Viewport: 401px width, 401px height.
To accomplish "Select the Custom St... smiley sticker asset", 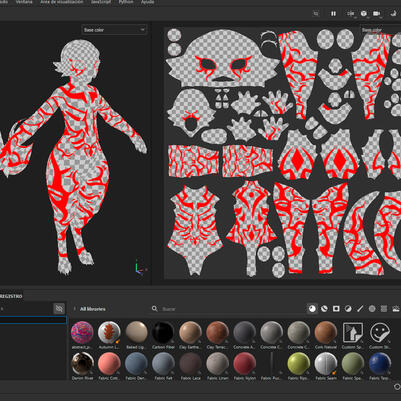I will (x=380, y=332).
